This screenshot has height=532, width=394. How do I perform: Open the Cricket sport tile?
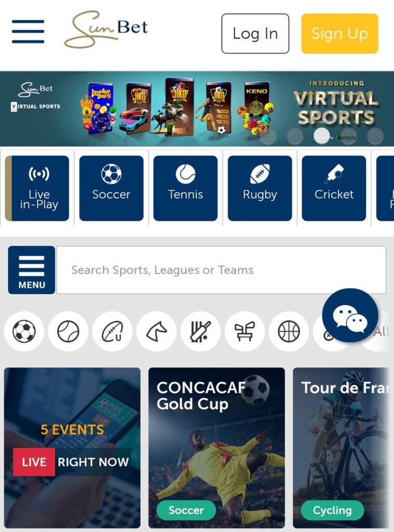(x=334, y=188)
